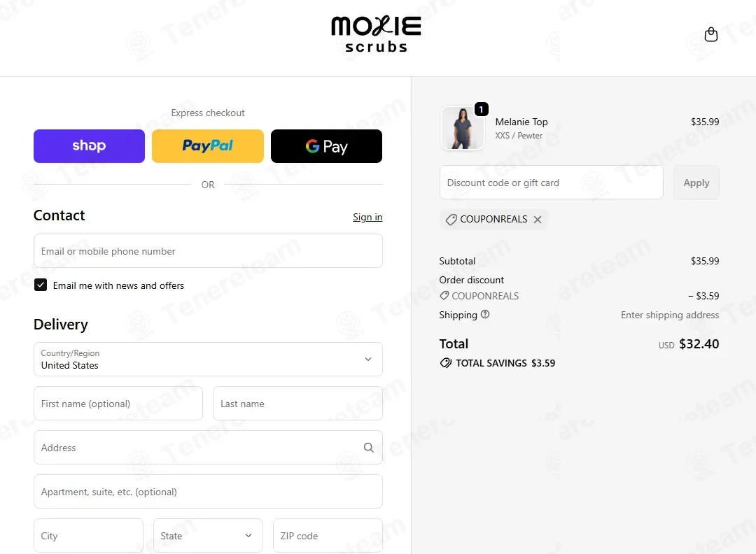Choose PayPal express checkout
756x554 pixels.
pyautogui.click(x=208, y=146)
